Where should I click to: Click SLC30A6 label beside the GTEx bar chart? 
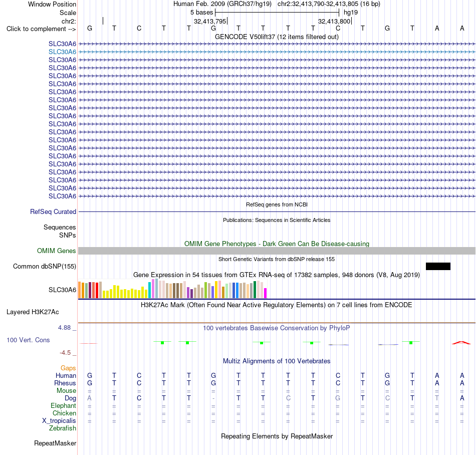tap(62, 290)
